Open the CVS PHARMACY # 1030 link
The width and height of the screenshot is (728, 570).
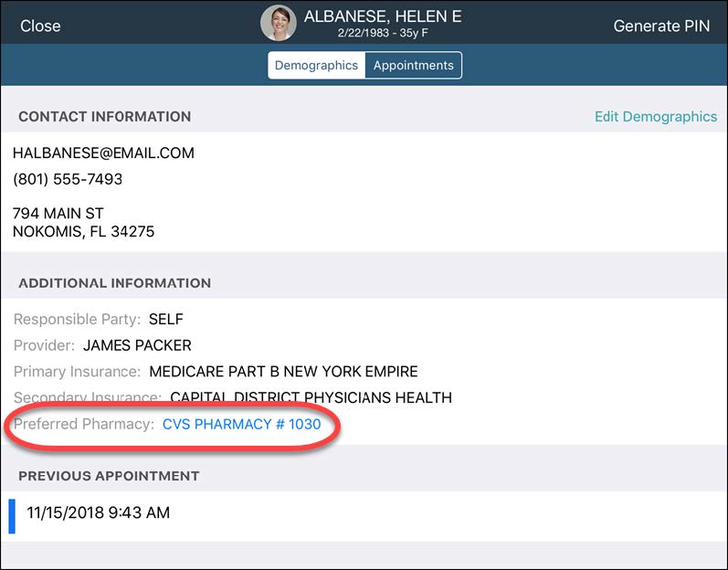(241, 424)
